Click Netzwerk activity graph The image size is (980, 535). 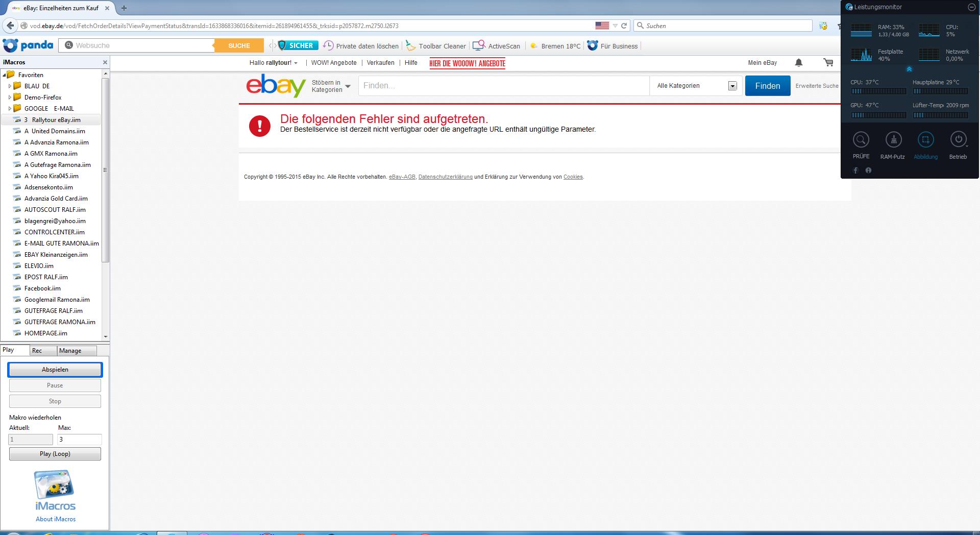click(x=929, y=55)
